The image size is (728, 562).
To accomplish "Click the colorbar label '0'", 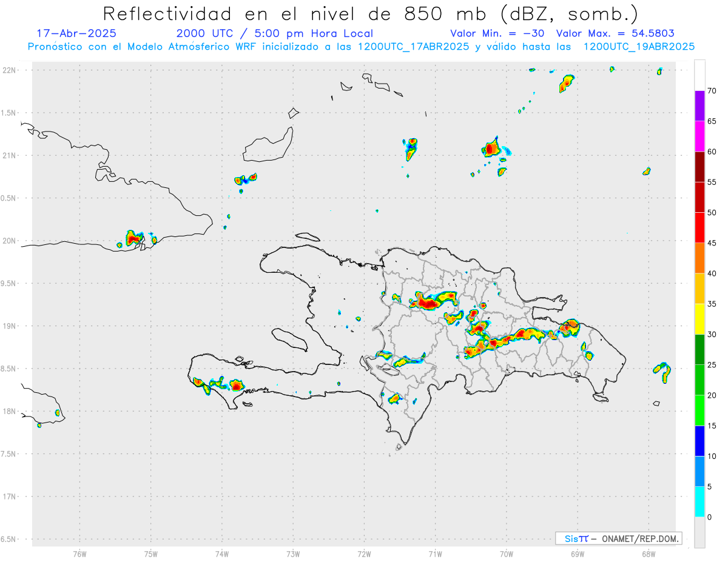I will tap(710, 517).
